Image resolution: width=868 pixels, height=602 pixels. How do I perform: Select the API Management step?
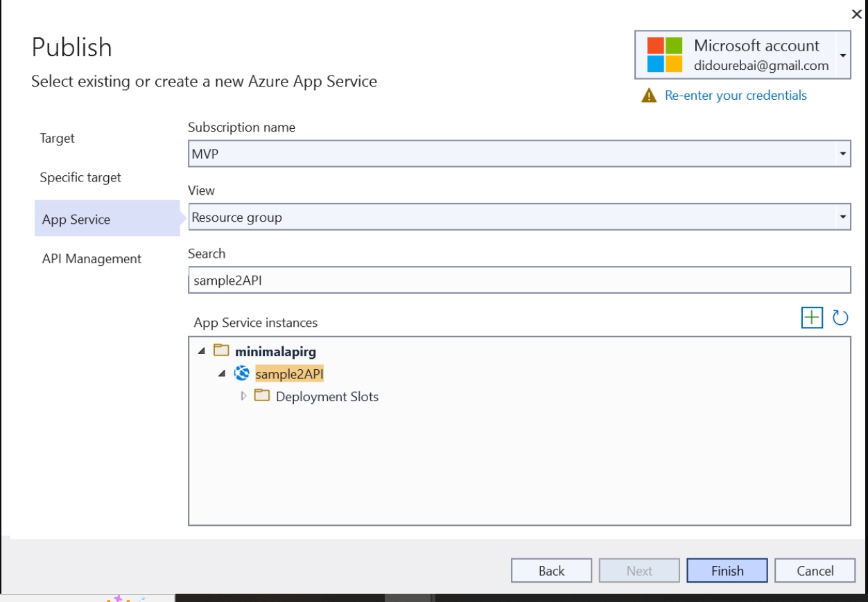pyautogui.click(x=92, y=259)
